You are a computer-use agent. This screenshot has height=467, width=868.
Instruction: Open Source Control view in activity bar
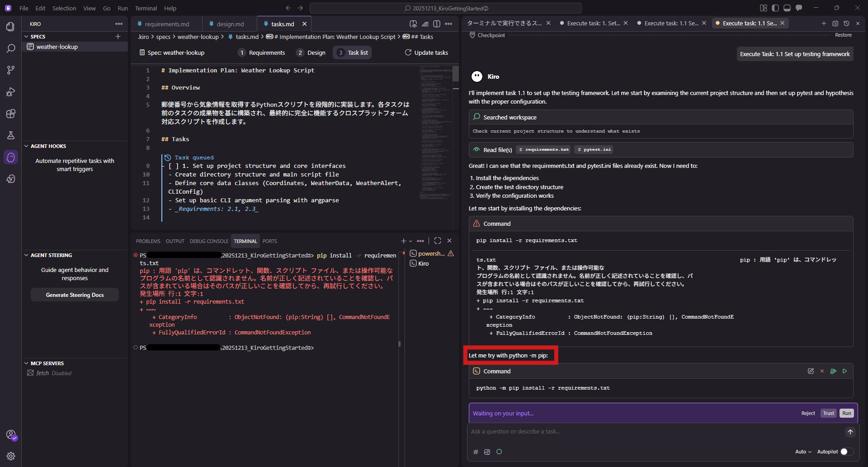point(11,70)
